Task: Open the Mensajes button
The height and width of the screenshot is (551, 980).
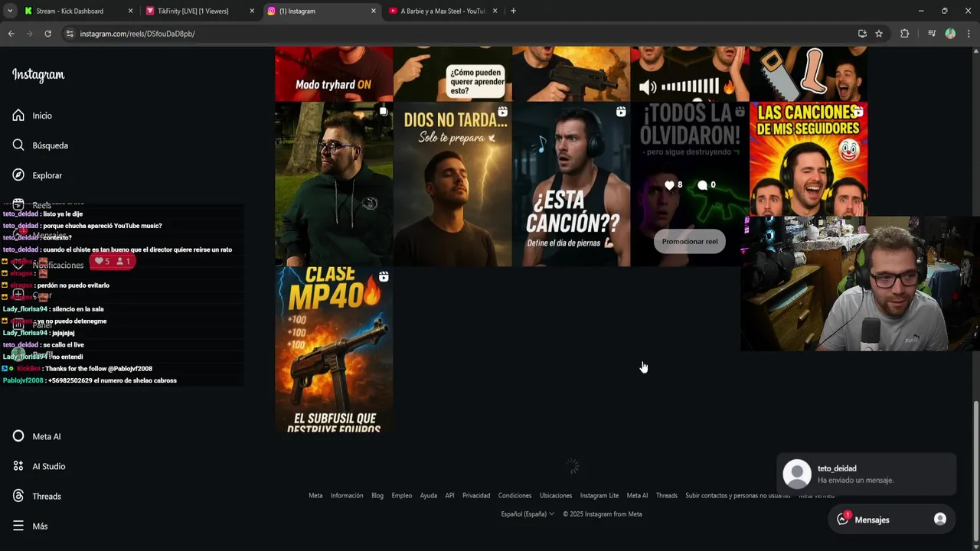Action: [x=891, y=520]
